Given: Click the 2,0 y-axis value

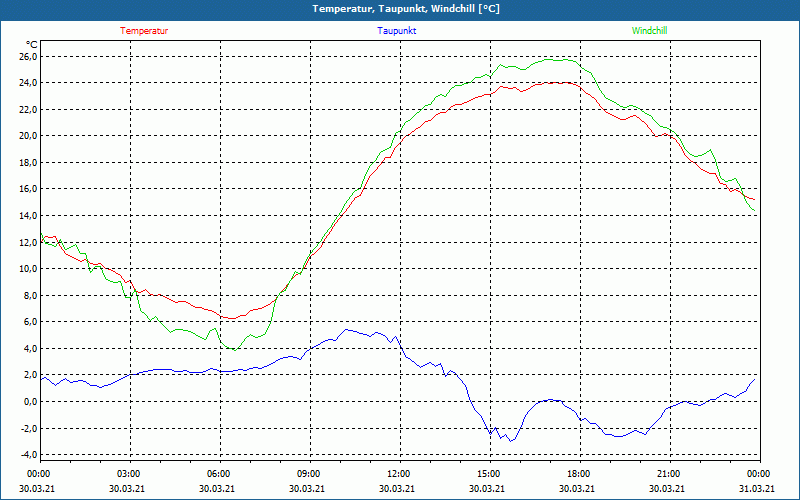Looking at the screenshot, I should pyautogui.click(x=30, y=374).
